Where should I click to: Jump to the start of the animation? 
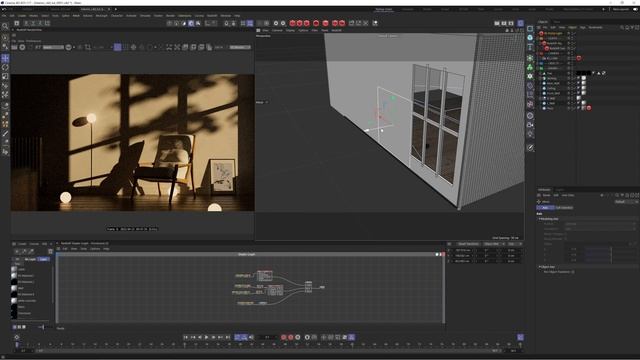(x=186, y=337)
